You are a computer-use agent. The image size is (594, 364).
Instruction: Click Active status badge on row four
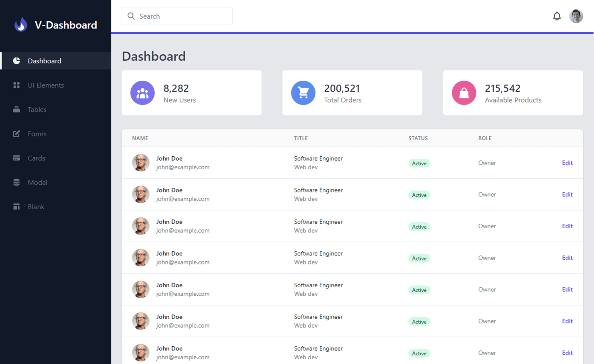point(419,258)
